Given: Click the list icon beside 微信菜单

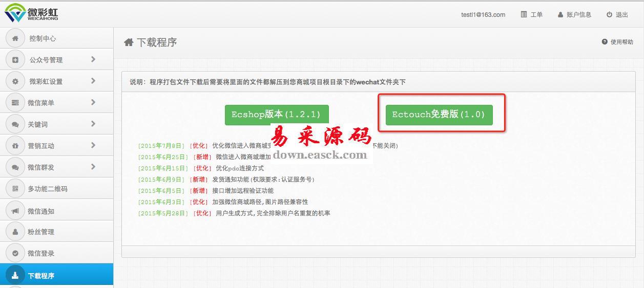Looking at the screenshot, I should [15, 103].
